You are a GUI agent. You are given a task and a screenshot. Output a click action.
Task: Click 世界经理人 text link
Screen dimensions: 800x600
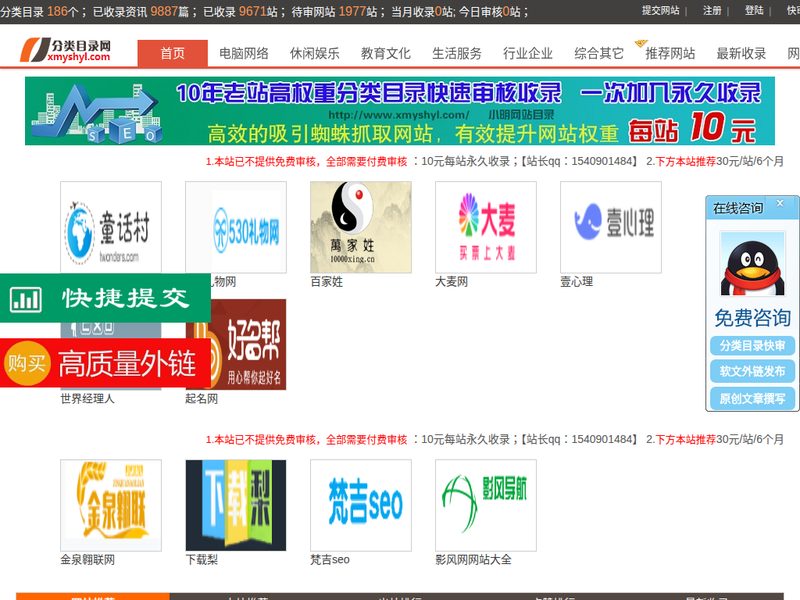[x=87, y=398]
